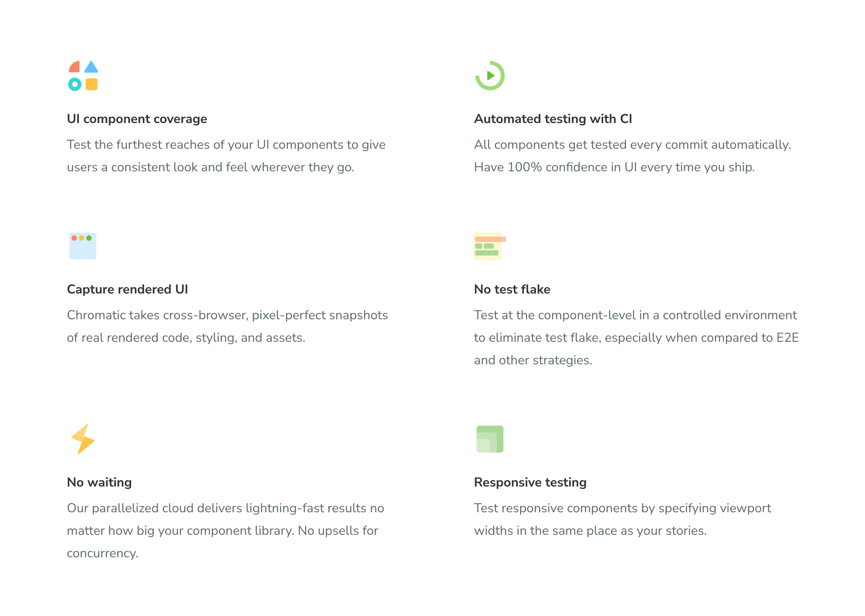Click the "UI component coverage" heading

pyautogui.click(x=137, y=119)
